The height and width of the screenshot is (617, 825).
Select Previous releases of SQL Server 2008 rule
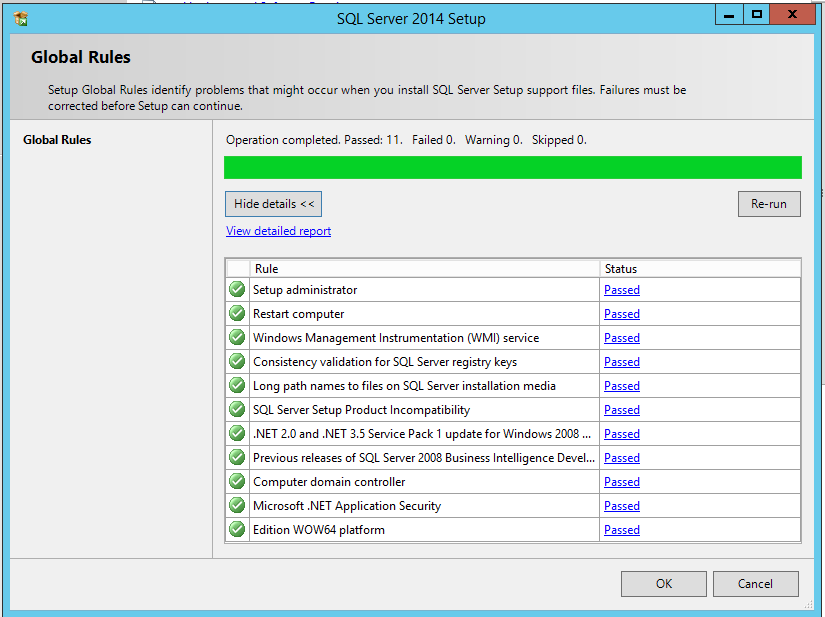click(x=424, y=458)
